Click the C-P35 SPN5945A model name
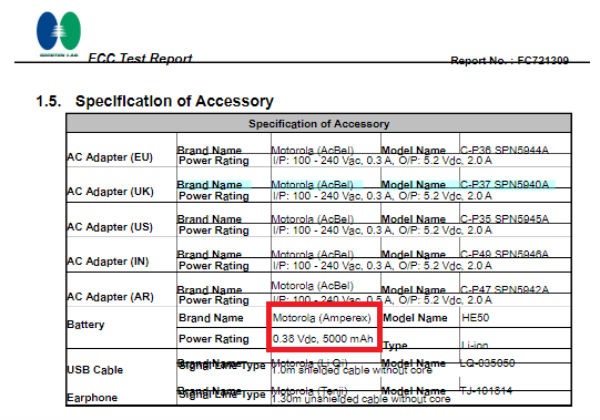Image resolution: width=600 pixels, height=420 pixels. pos(504,219)
